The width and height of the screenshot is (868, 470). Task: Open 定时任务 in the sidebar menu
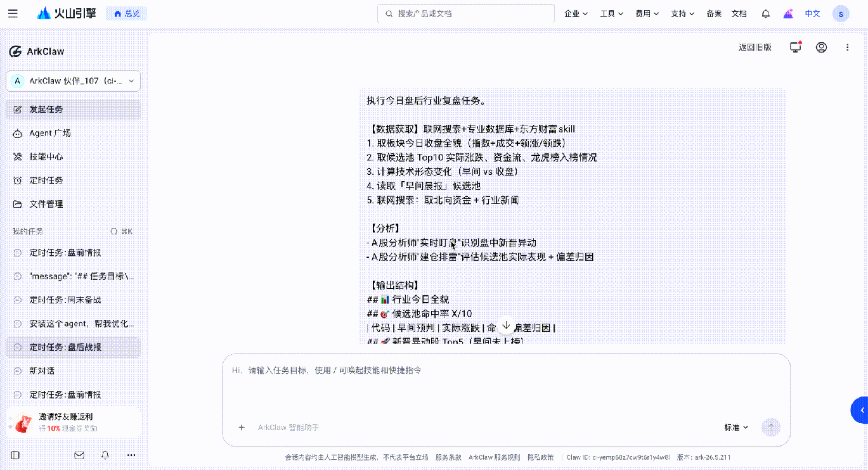74,181
